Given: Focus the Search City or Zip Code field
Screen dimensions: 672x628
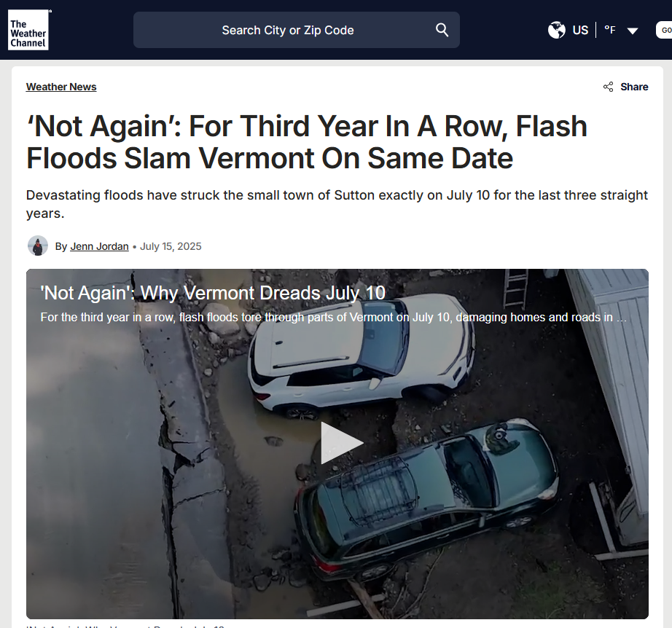Looking at the screenshot, I should tap(297, 30).
